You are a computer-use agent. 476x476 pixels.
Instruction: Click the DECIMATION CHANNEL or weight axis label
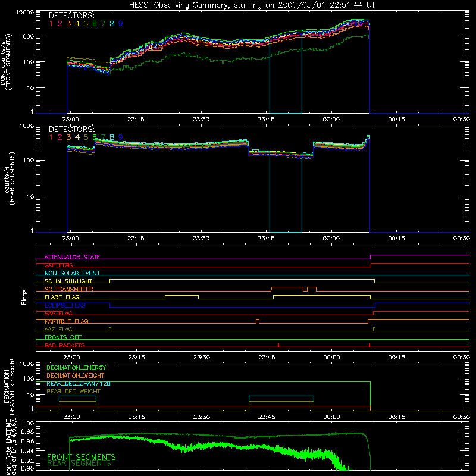(8, 386)
